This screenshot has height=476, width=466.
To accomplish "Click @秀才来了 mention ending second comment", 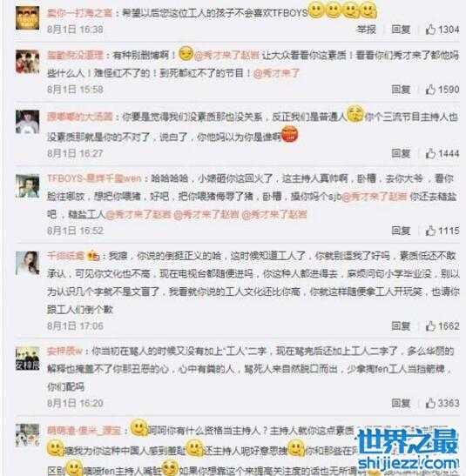I will pyautogui.click(x=276, y=73).
